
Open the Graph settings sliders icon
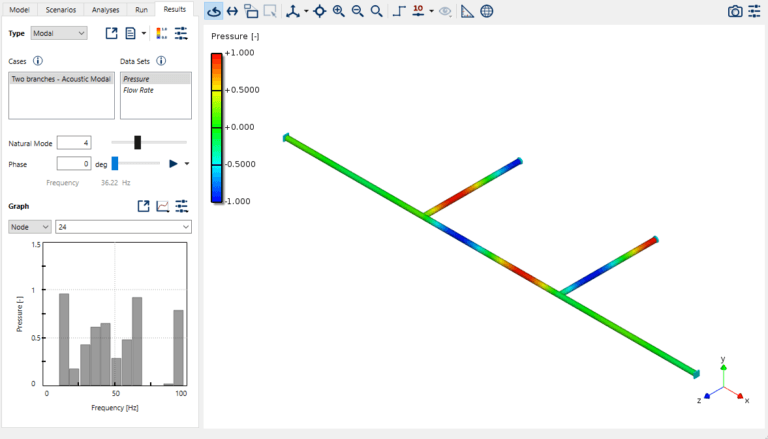(x=182, y=206)
